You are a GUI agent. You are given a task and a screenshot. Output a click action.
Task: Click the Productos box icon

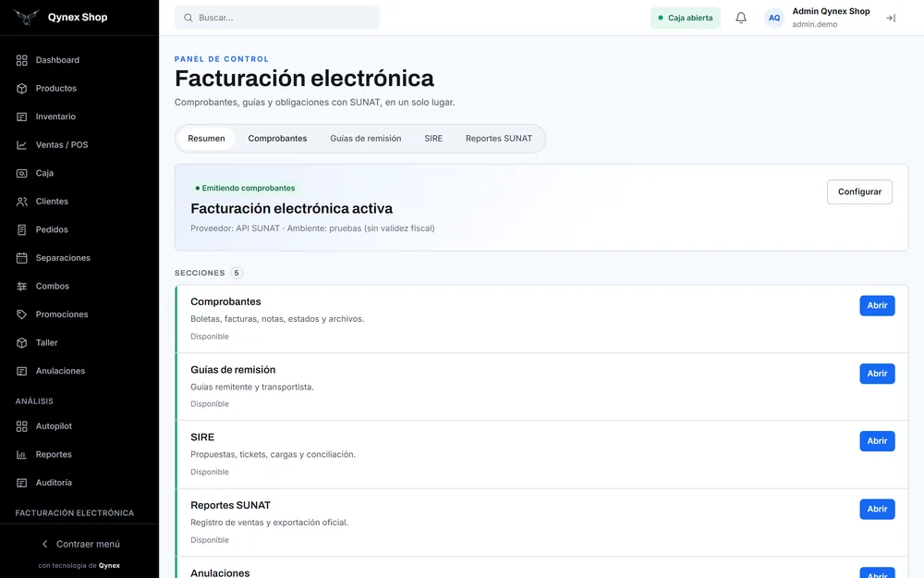point(22,89)
